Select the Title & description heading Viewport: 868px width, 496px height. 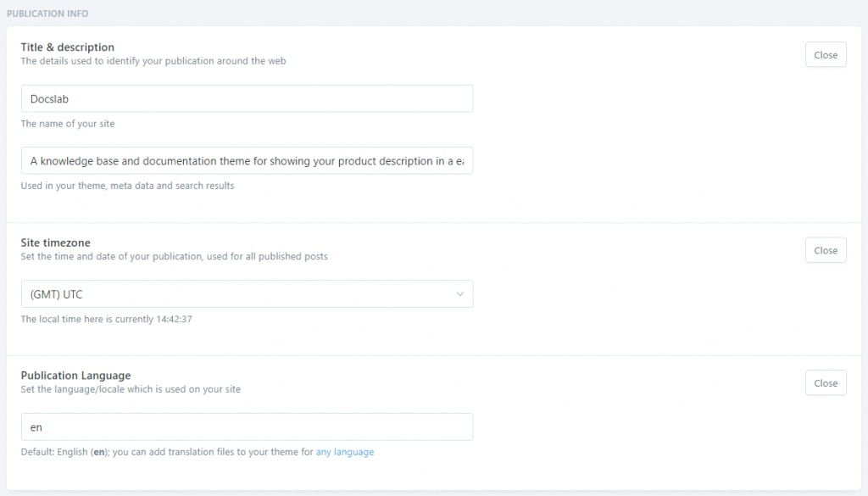click(68, 47)
